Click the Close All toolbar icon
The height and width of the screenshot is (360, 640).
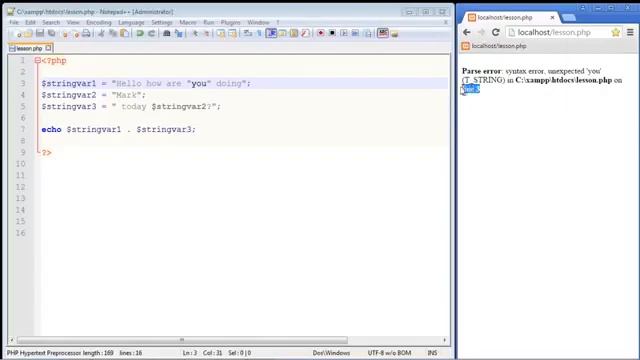[76, 33]
